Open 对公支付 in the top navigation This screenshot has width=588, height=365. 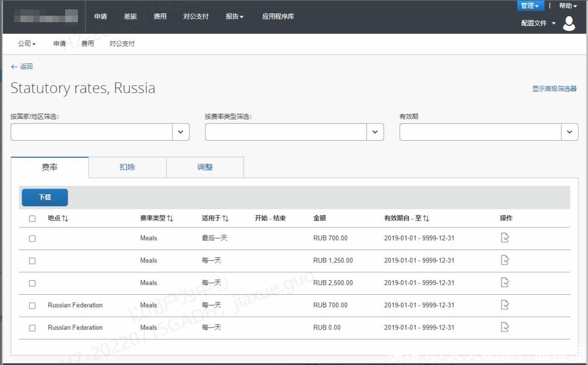[x=196, y=17]
